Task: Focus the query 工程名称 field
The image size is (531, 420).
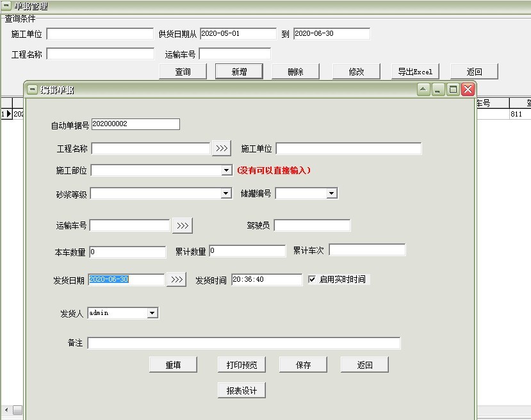Action: (x=100, y=54)
